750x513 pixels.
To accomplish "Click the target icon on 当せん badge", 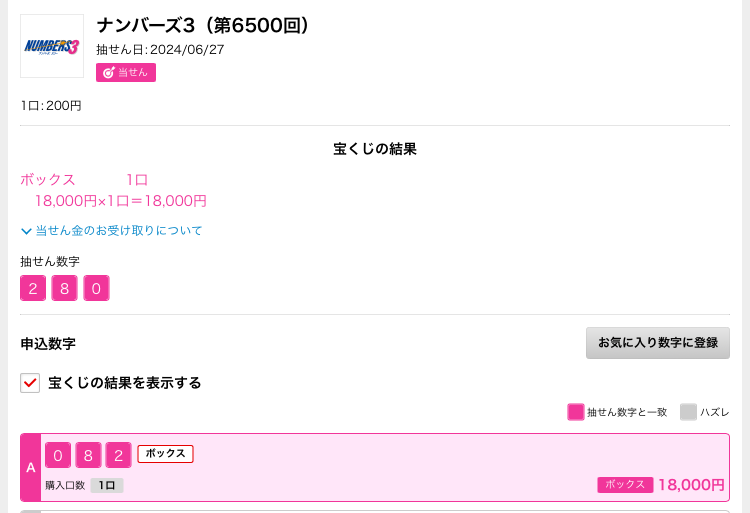I will (x=109, y=73).
